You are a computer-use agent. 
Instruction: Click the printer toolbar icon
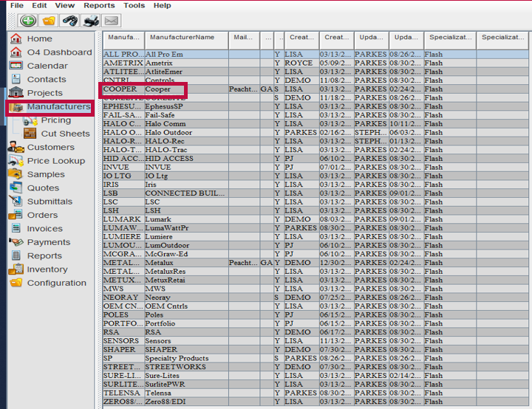coord(91,21)
